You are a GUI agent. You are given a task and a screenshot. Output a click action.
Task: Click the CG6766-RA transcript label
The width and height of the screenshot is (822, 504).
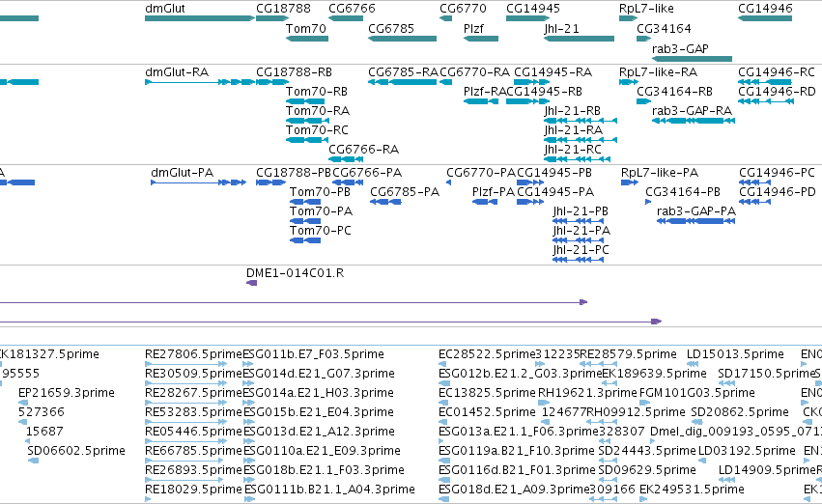click(x=364, y=150)
